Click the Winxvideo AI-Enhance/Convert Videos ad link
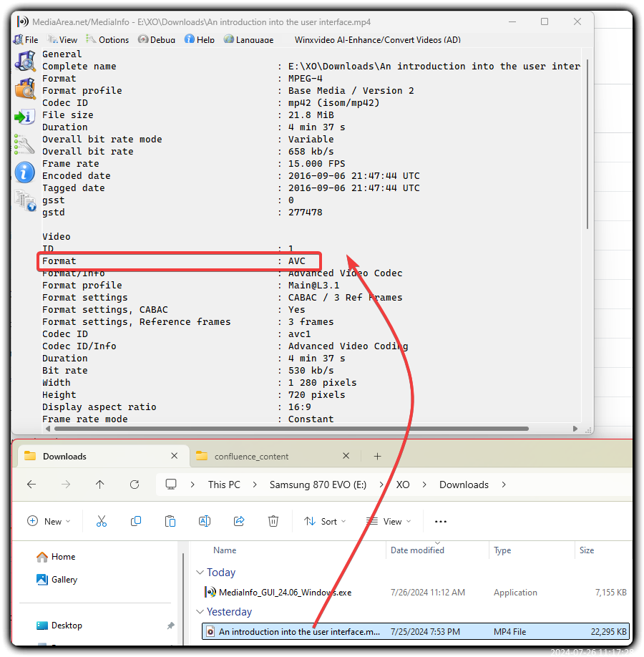The width and height of the screenshot is (644, 657). (x=378, y=40)
